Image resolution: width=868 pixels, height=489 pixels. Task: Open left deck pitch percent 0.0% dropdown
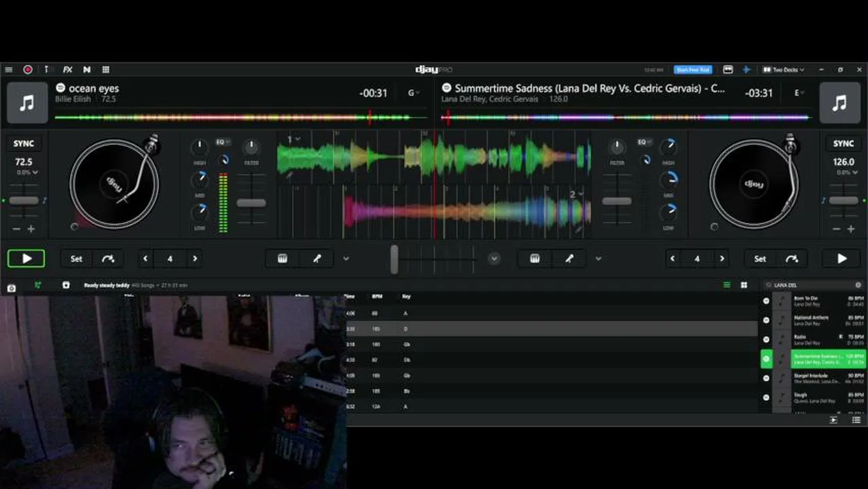(28, 173)
